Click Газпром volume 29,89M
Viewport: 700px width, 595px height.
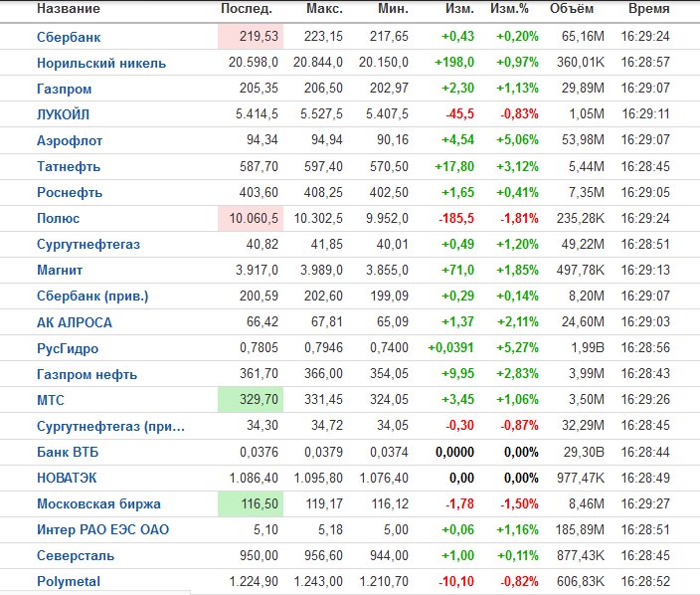point(583,88)
